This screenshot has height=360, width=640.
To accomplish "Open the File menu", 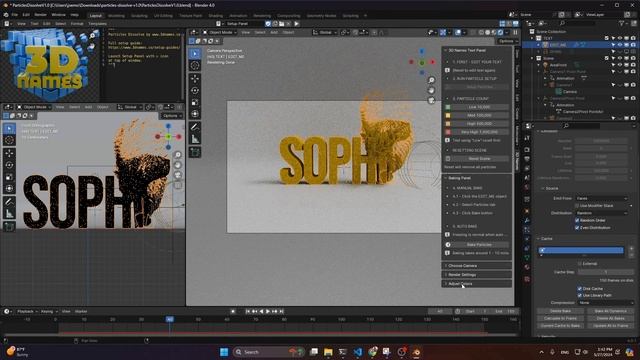I will [14, 15].
